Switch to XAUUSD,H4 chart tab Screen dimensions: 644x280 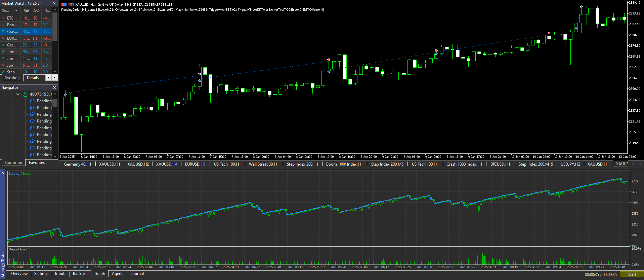tap(167, 164)
